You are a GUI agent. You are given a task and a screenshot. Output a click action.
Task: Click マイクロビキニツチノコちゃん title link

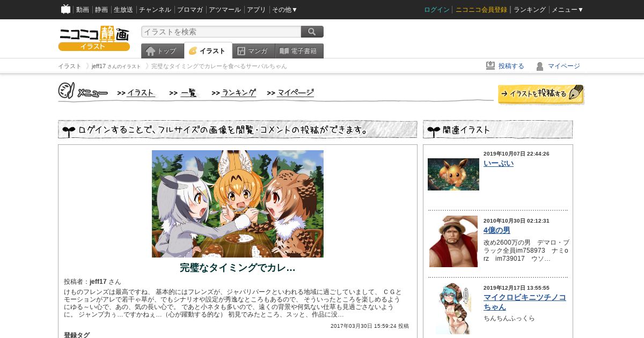point(525,302)
